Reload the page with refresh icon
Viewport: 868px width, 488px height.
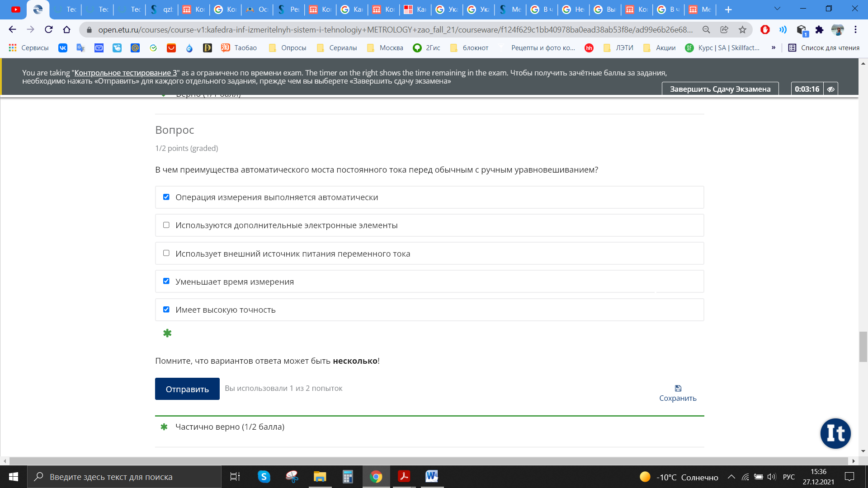click(x=48, y=30)
